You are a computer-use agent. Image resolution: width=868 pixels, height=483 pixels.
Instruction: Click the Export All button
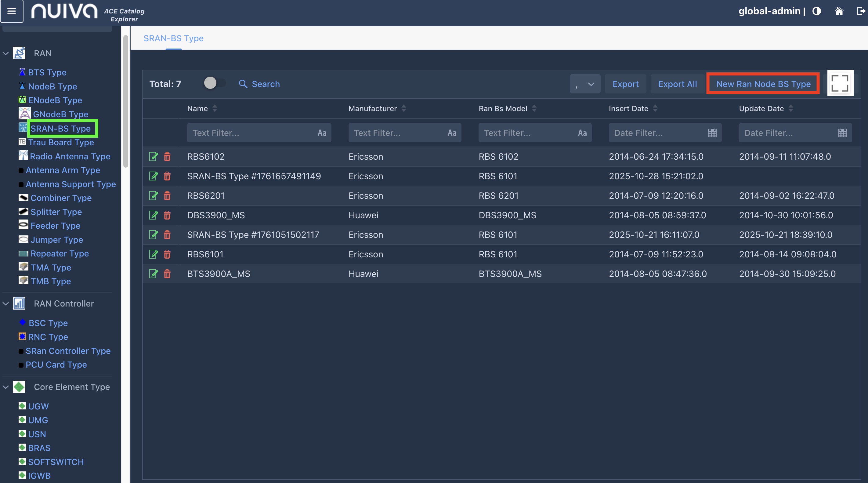[x=677, y=84]
